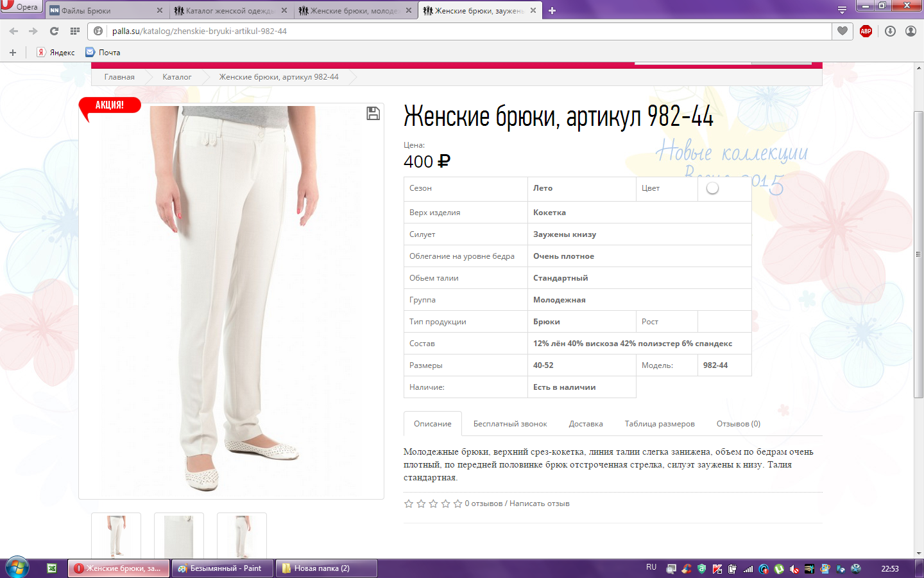This screenshot has height=578, width=924.
Task: Open the Kaspersky tray icon
Action: click(x=717, y=568)
